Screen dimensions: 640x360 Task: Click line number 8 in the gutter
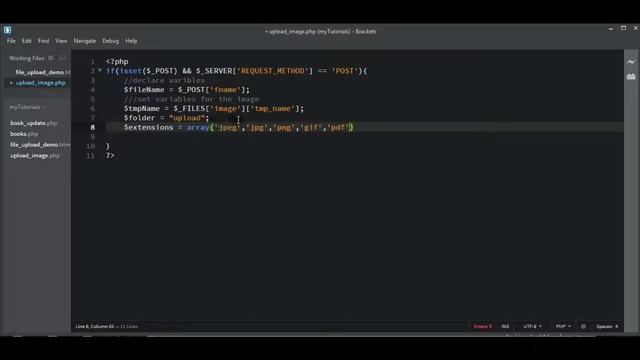[x=93, y=127]
